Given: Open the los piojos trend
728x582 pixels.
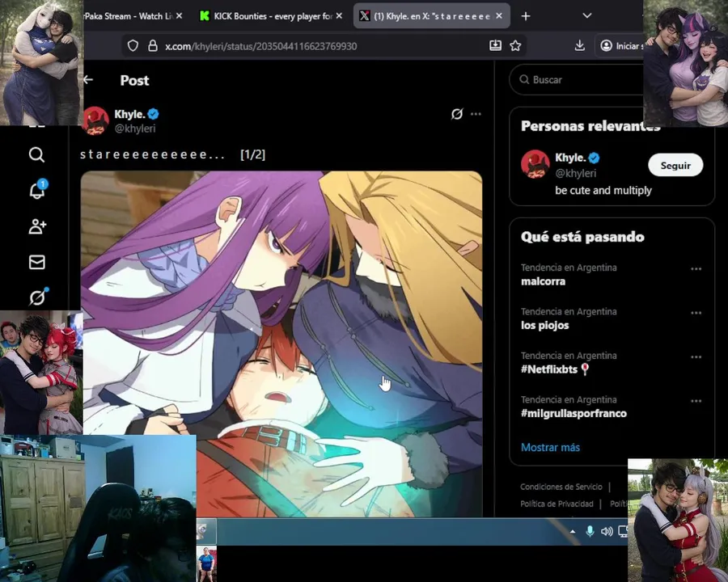Looking at the screenshot, I should 544,325.
